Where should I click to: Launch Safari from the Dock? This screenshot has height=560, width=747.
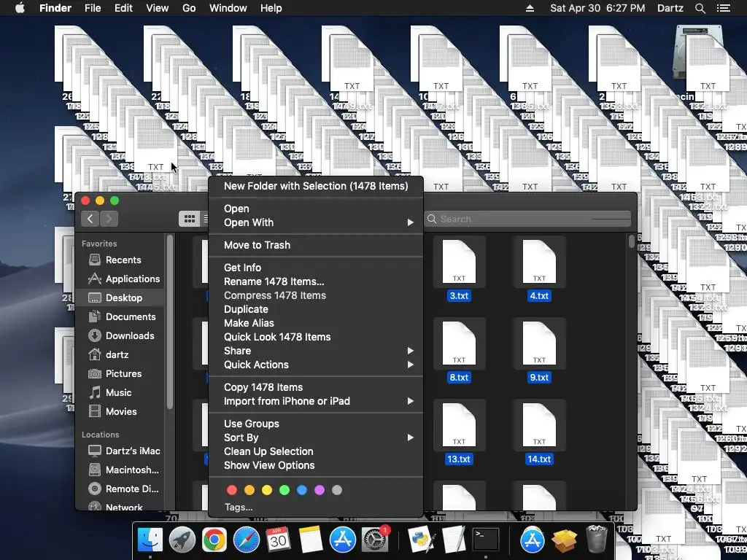click(x=247, y=540)
